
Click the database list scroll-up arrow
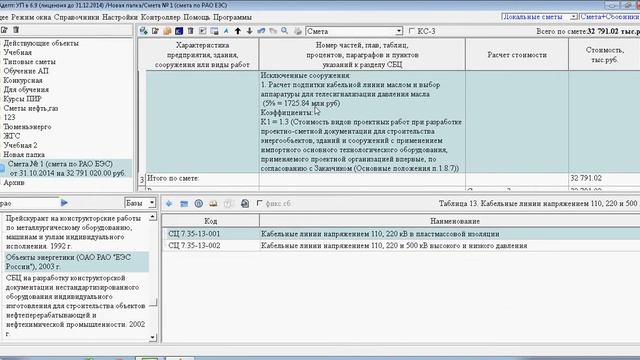tap(153, 217)
